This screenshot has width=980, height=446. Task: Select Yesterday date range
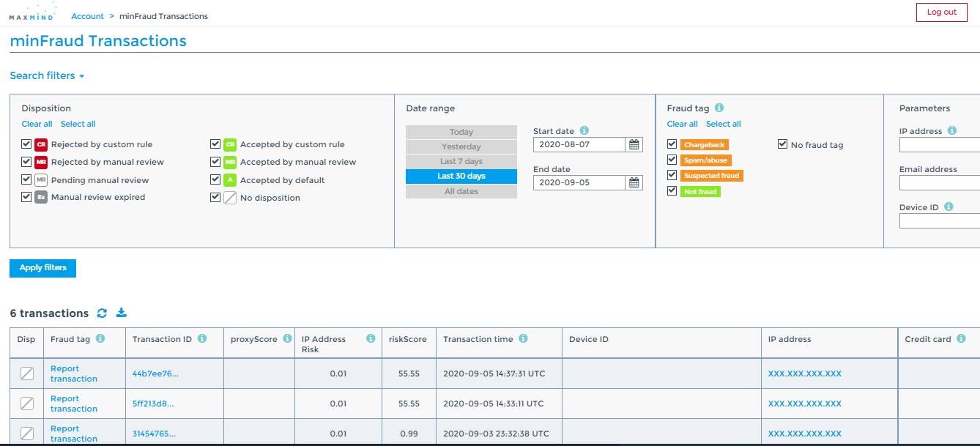(461, 146)
